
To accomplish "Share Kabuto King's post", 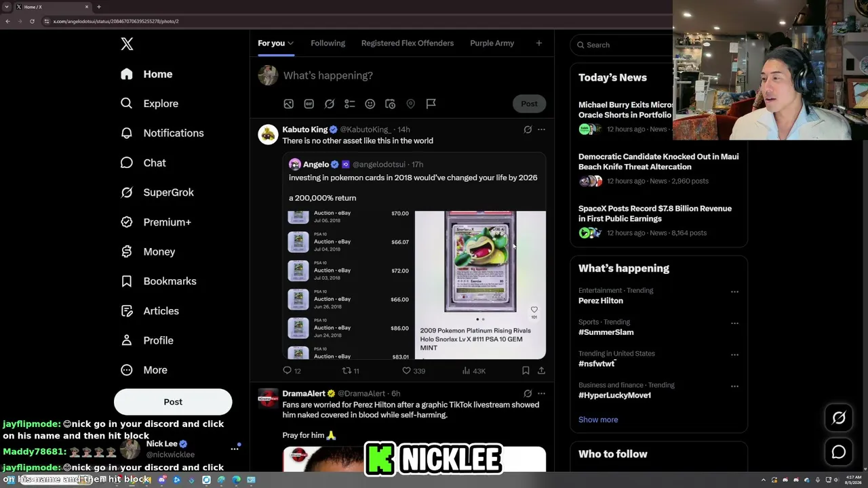I will [541, 371].
